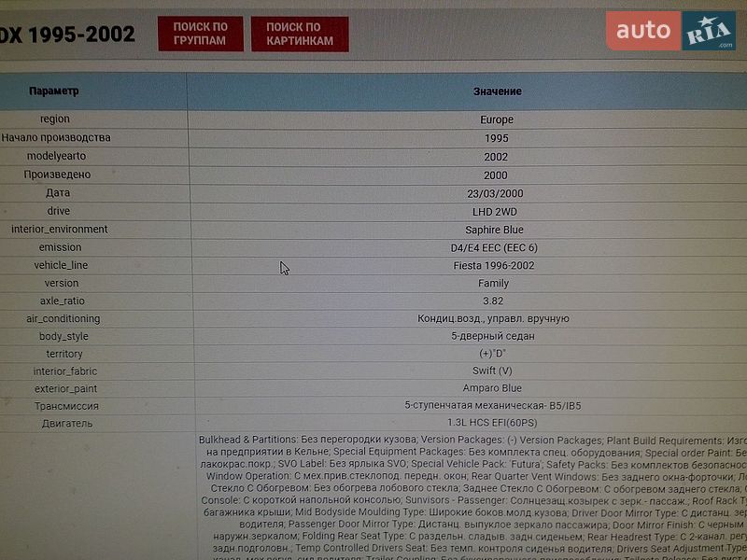Click the 'Поиск по картинкам' button
Screen dimensions: 747x560
300,35
